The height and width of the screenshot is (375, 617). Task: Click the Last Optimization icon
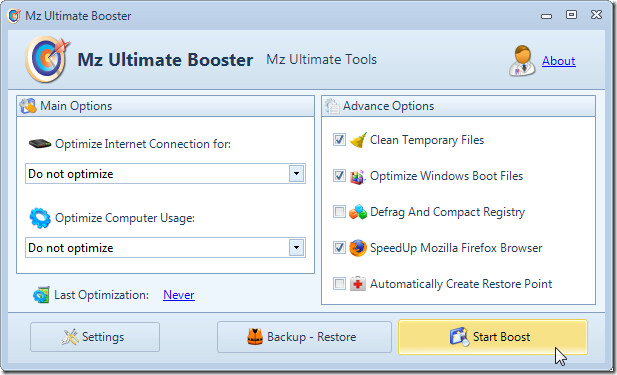(41, 295)
